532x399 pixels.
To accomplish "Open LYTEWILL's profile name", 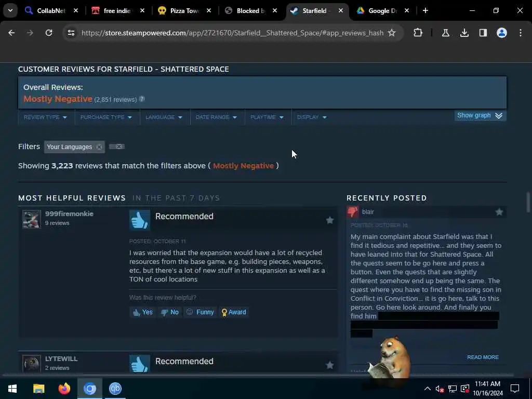I will pos(61,359).
